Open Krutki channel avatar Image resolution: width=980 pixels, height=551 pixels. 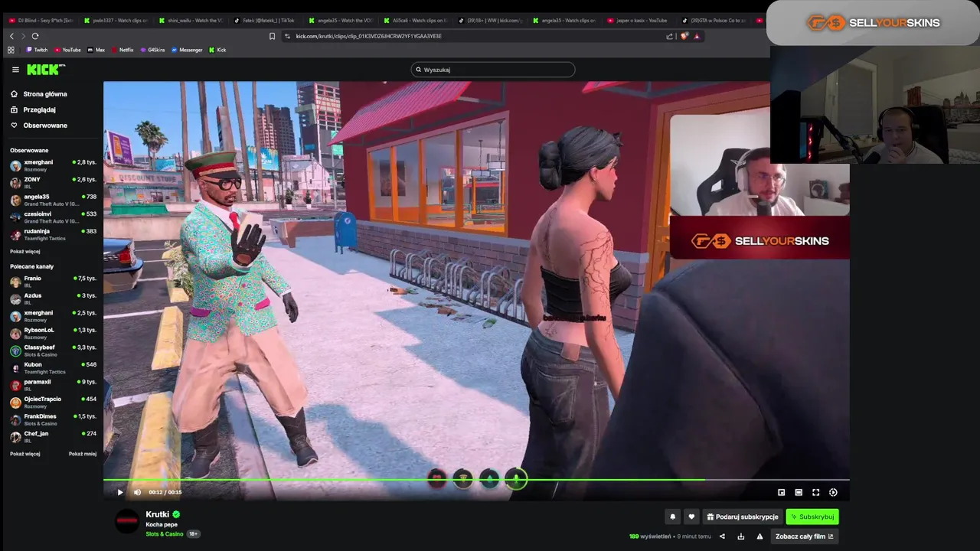126,522
